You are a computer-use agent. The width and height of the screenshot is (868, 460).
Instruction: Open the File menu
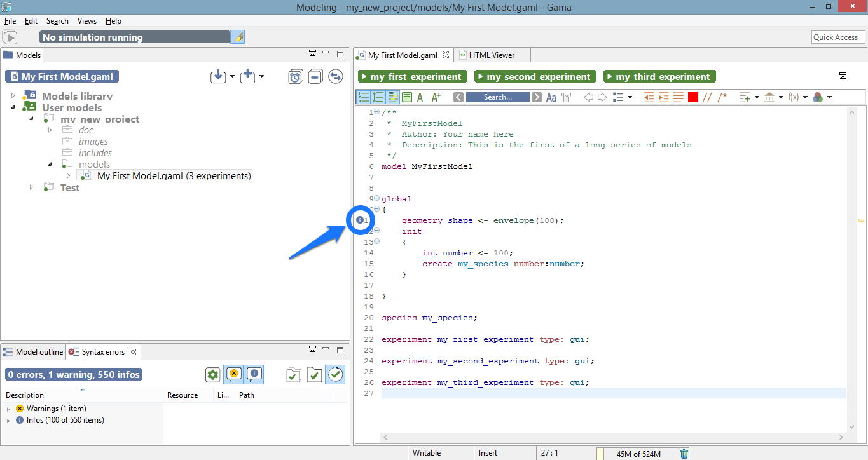pyautogui.click(x=10, y=21)
